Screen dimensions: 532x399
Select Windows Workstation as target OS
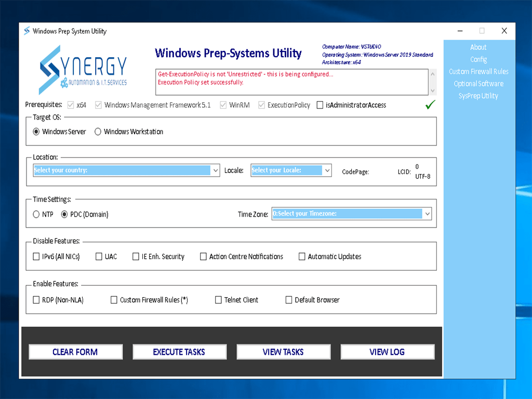pos(98,132)
